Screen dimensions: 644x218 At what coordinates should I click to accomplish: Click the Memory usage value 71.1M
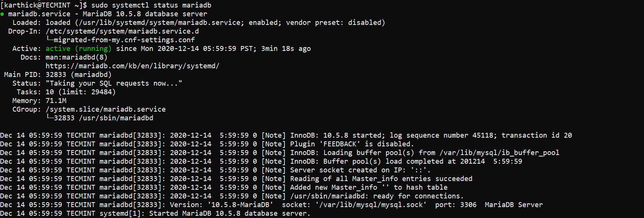coord(56,101)
